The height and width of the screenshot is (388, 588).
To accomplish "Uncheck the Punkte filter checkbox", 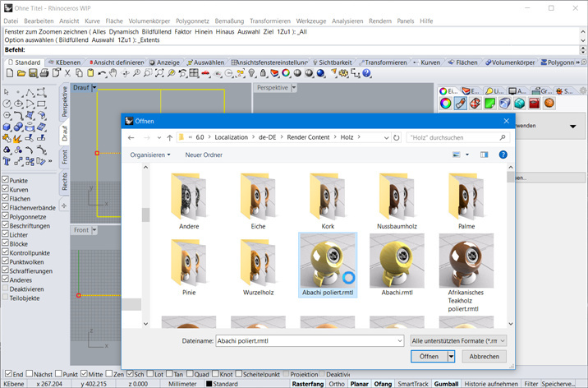I will pos(5,180).
